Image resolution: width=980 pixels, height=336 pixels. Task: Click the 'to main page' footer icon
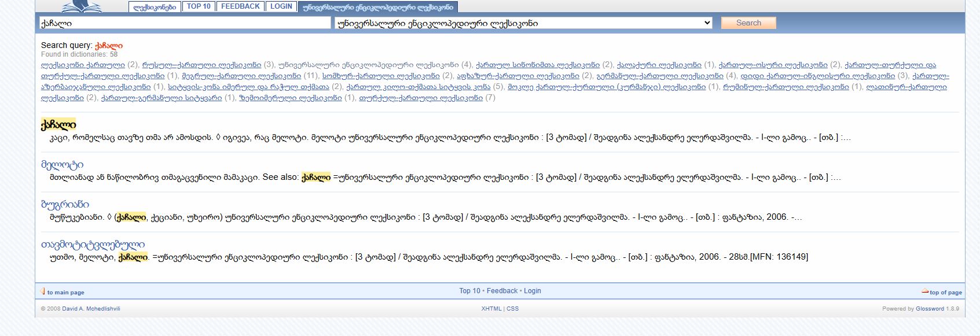(x=43, y=291)
